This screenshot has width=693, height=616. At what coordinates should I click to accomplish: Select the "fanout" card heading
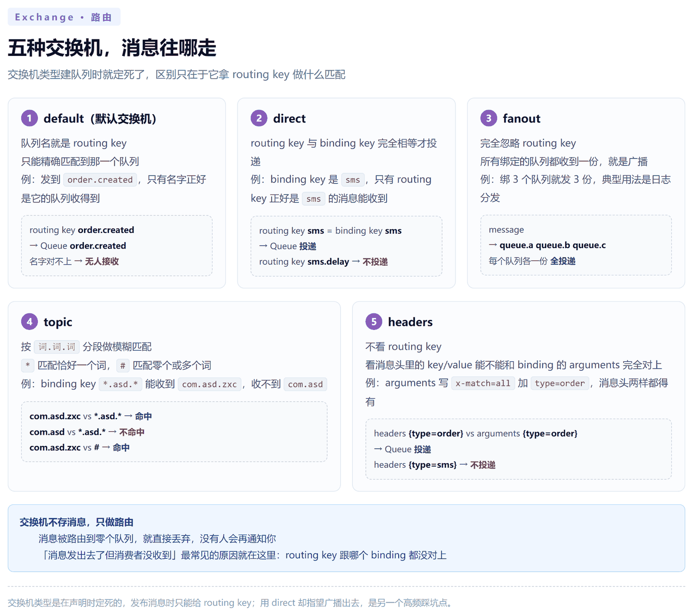522,119
